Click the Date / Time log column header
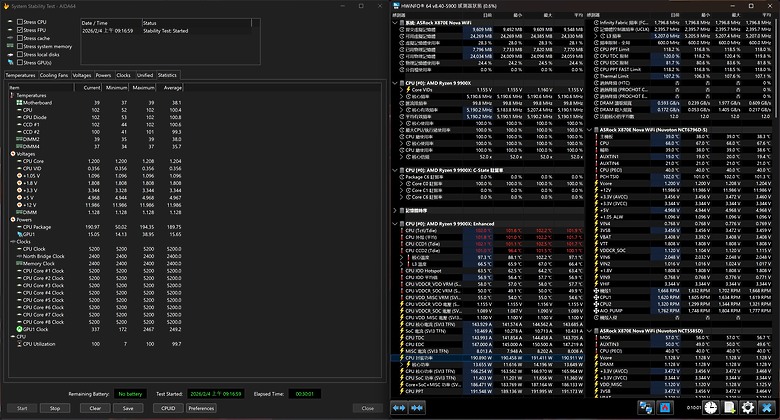The image size is (780, 420). click(111, 23)
